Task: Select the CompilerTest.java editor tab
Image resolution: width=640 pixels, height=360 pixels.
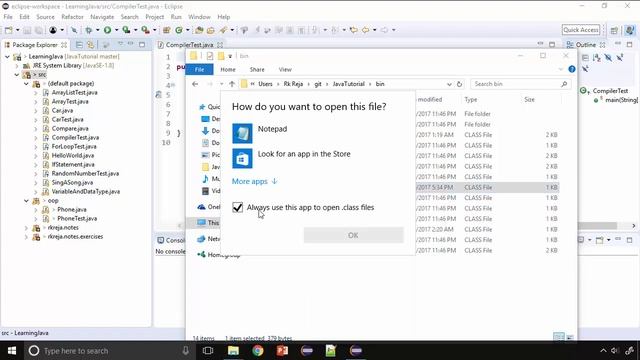Action: [189, 45]
